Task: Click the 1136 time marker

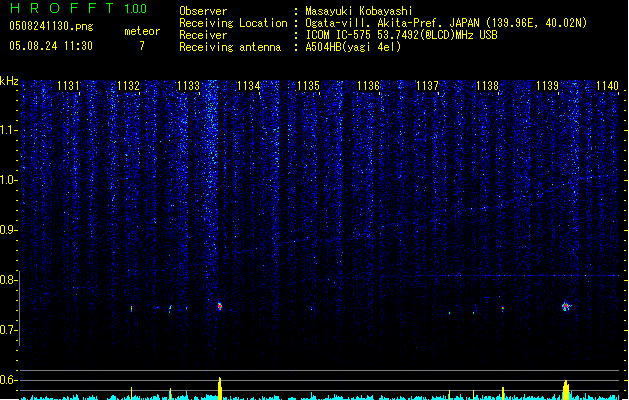Action: click(368, 86)
